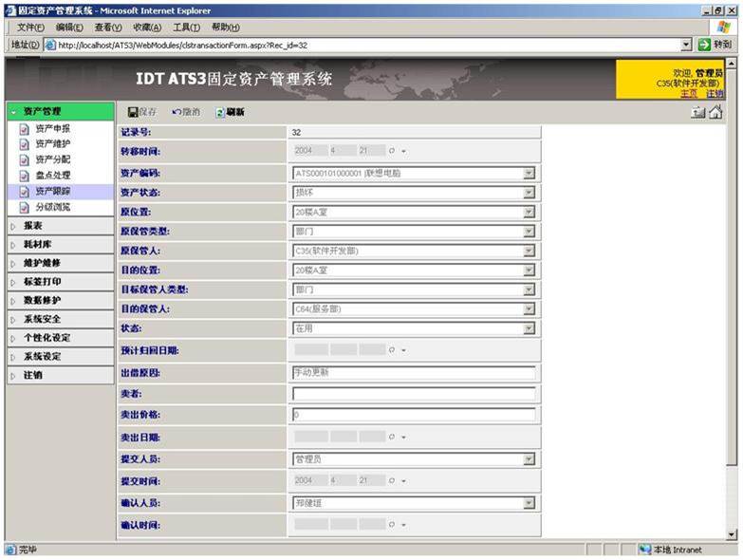Expand the 报表 sidebar section

(x=33, y=226)
